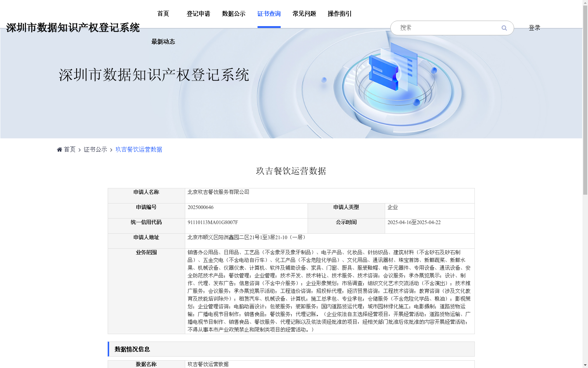
Task: Click the banner title 深圳市数据知识产权登记系统
Action: pyautogui.click(x=154, y=75)
